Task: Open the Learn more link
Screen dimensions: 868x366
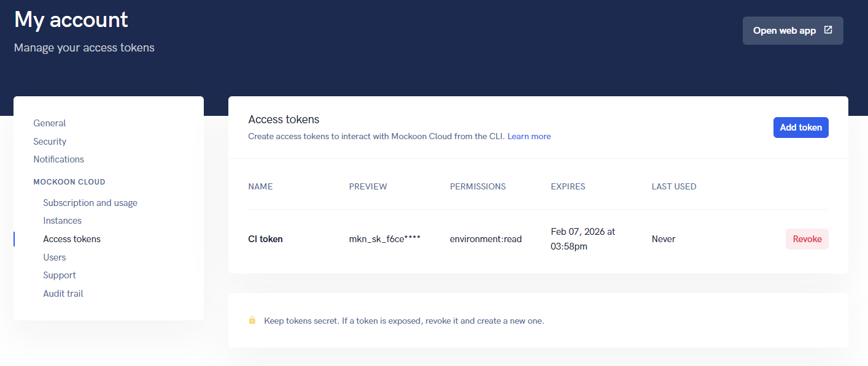Action: click(x=529, y=136)
